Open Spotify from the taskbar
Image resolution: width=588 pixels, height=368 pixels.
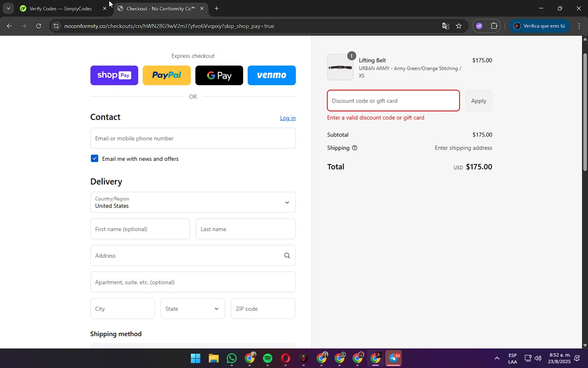(x=268, y=358)
